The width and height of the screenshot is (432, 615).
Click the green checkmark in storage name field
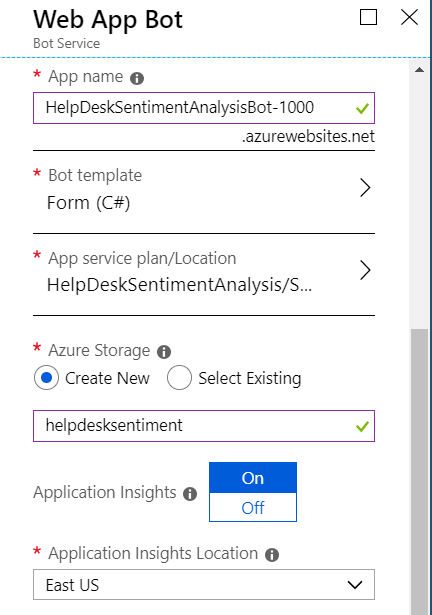click(362, 426)
